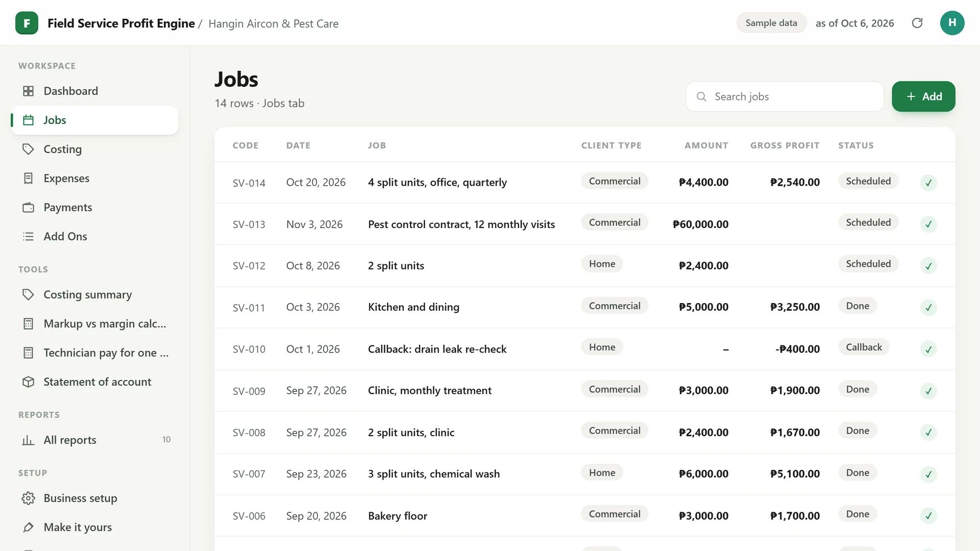Click the Jobs calendar icon
The width and height of the screenshot is (980, 551).
(29, 120)
